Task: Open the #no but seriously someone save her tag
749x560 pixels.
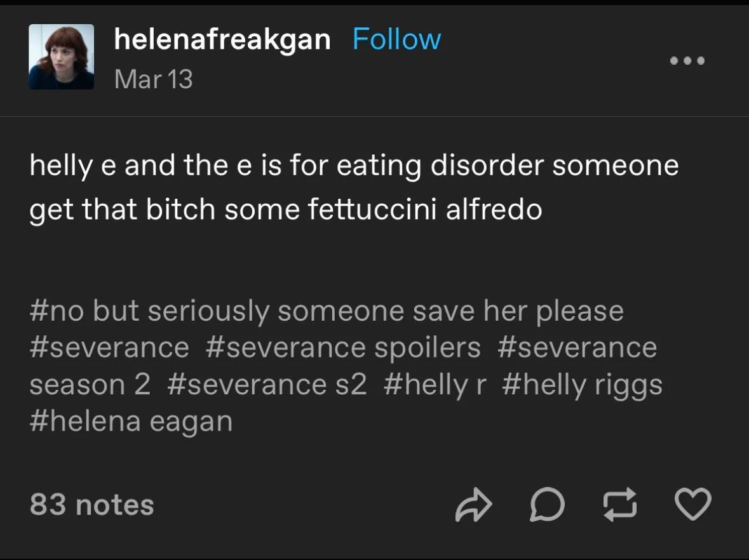Action: [x=327, y=310]
